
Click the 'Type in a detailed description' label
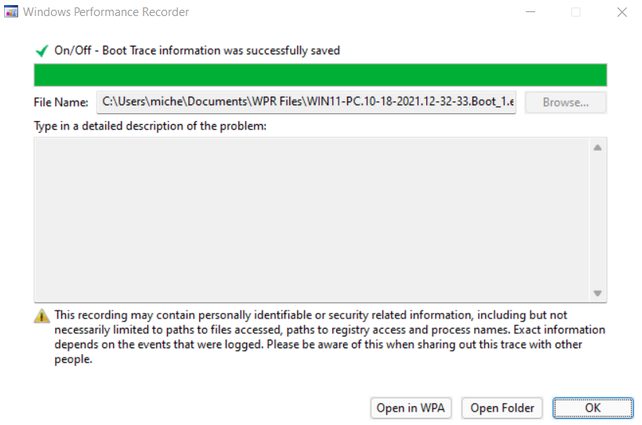click(x=150, y=126)
